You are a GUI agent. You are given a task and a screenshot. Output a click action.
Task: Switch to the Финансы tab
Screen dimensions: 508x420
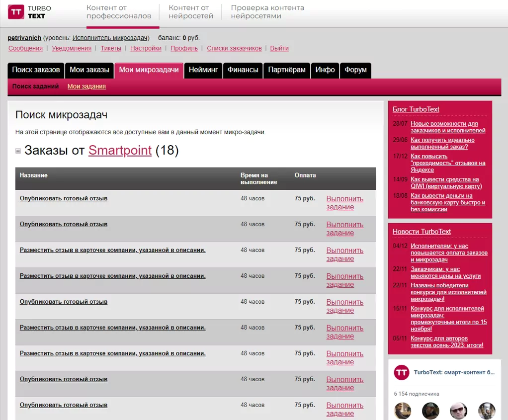point(243,70)
